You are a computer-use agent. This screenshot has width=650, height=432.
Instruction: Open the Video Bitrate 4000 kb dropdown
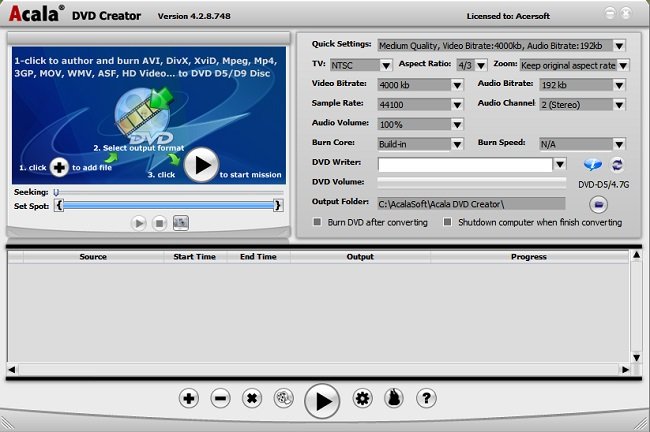457,85
